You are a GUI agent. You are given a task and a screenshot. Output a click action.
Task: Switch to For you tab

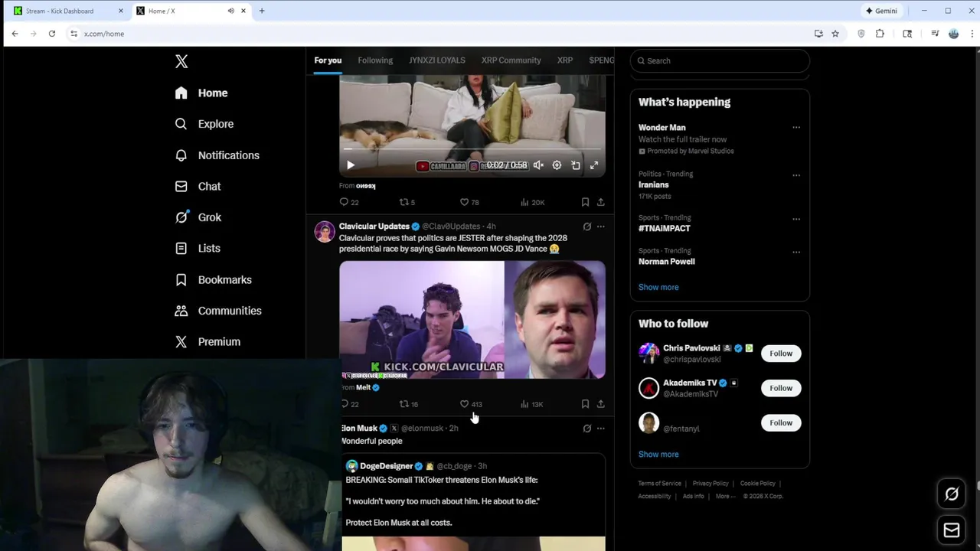328,60
